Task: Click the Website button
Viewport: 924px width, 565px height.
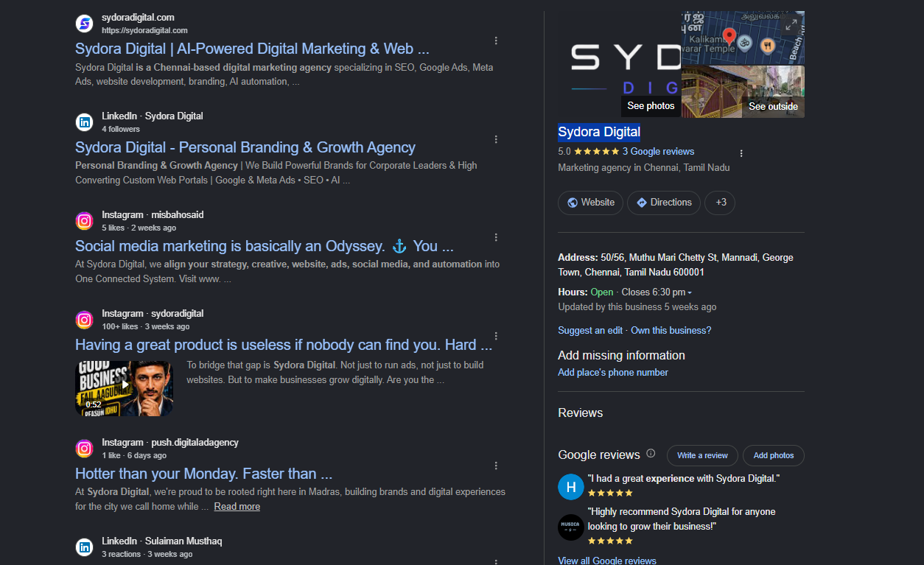Action: pos(591,203)
